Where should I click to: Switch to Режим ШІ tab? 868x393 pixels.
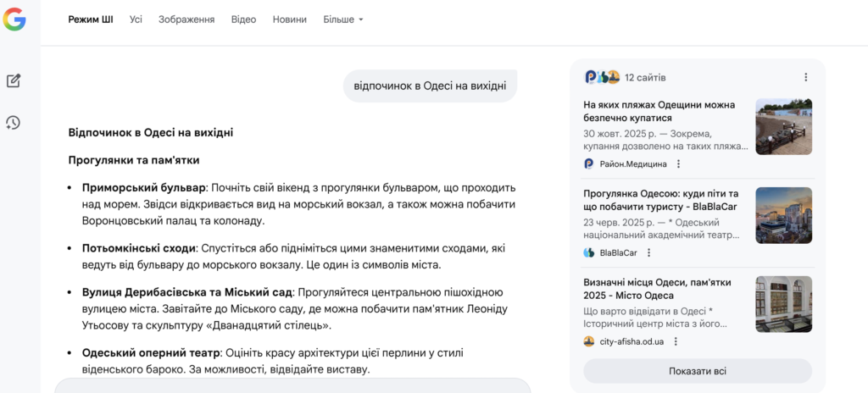[x=91, y=19]
